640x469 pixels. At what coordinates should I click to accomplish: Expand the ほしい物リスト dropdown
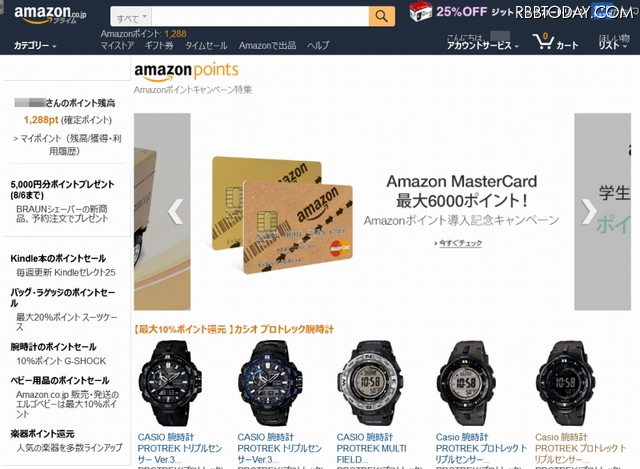613,42
